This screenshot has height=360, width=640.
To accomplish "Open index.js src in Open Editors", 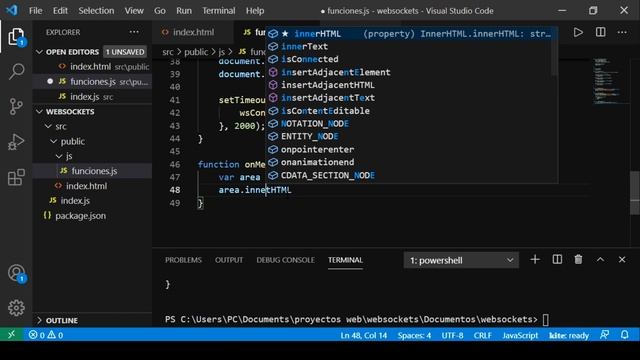I will [92, 97].
